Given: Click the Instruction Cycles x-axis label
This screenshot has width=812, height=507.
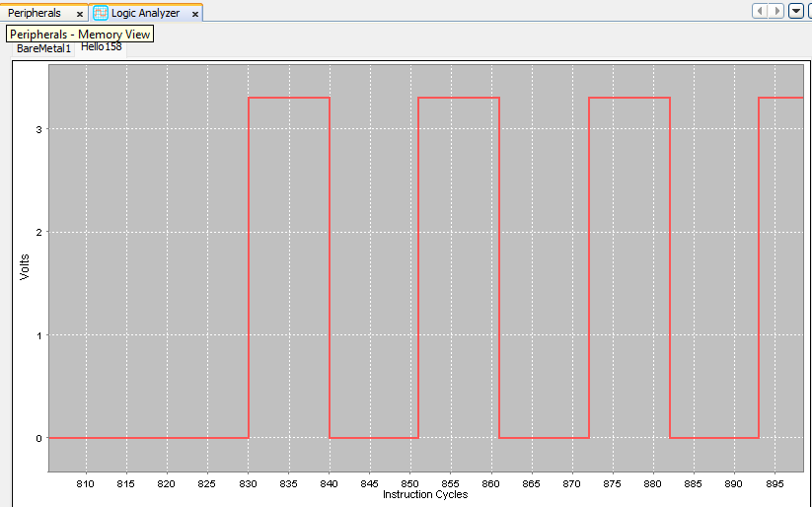Looking at the screenshot, I should point(425,494).
